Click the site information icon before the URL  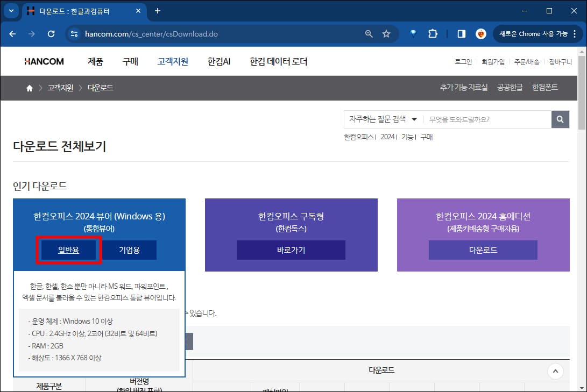click(x=73, y=33)
